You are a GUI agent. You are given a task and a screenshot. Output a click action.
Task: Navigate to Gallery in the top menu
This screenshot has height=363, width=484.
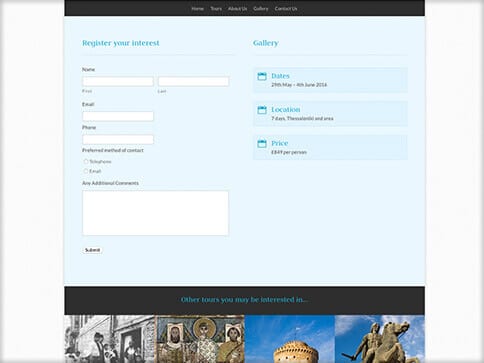[261, 9]
